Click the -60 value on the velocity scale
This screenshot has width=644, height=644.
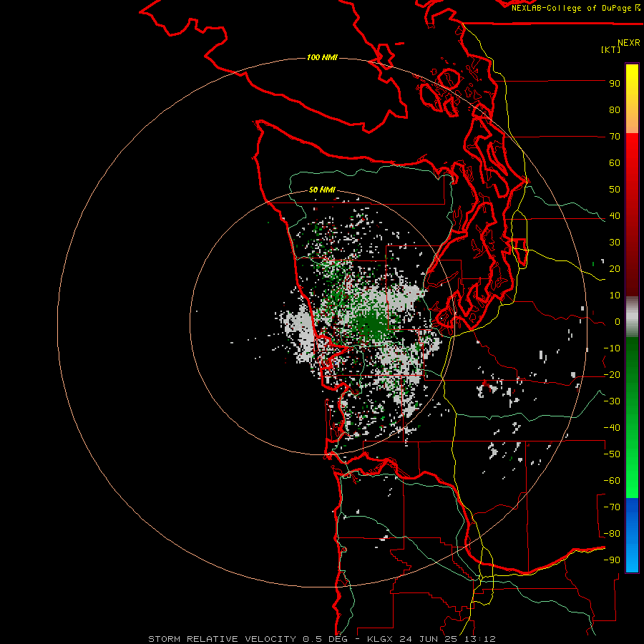point(612,481)
